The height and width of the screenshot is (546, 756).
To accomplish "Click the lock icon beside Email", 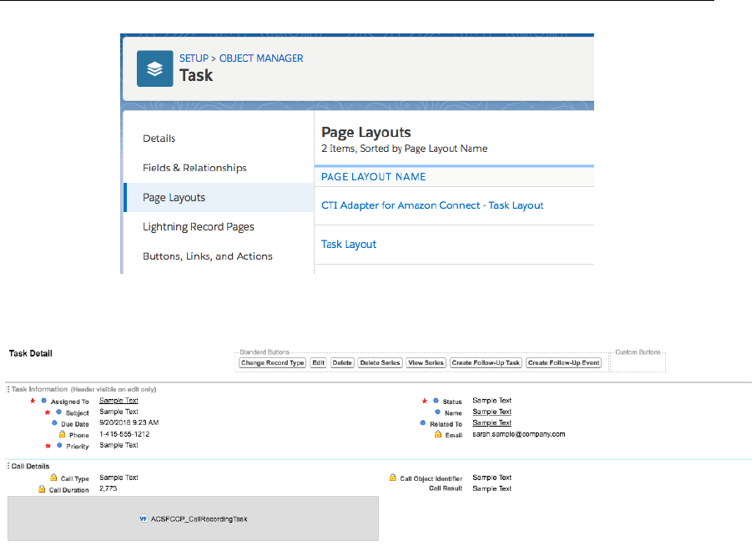I will tap(438, 434).
